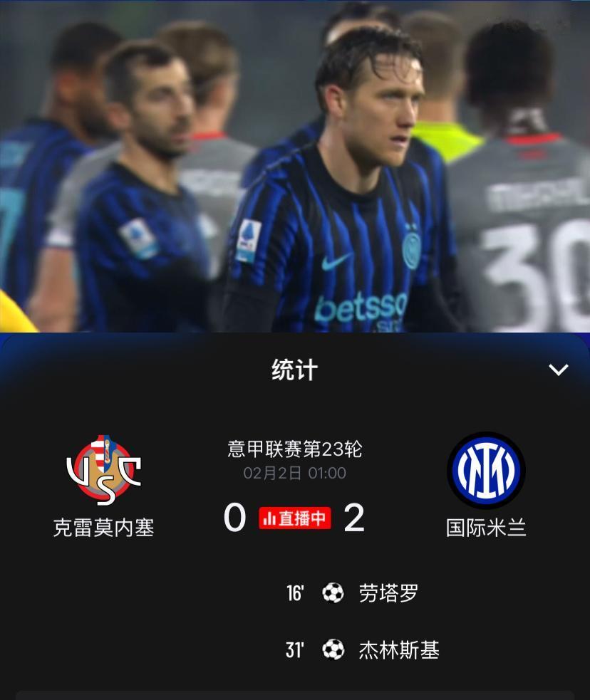The image size is (590, 700).
Task: Select the 31' goal minute marker
Action: point(295,650)
